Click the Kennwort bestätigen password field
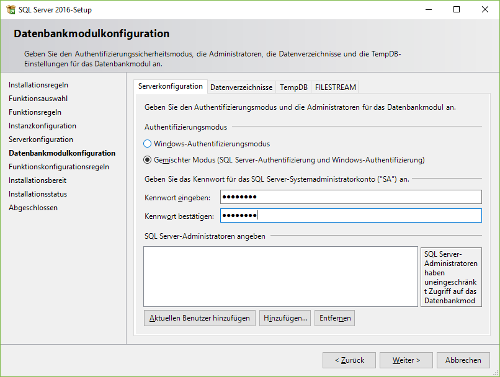The image size is (500, 377). (x=351, y=216)
